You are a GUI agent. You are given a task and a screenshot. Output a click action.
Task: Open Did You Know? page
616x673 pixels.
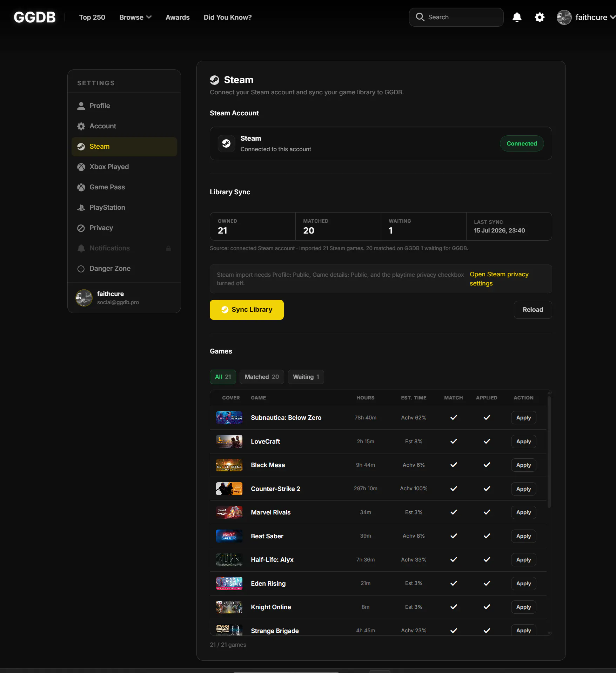(228, 17)
